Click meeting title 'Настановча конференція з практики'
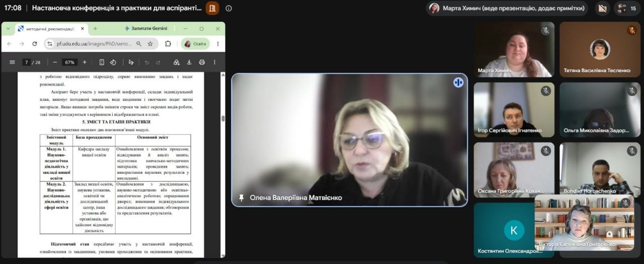644x264 pixels. point(118,8)
